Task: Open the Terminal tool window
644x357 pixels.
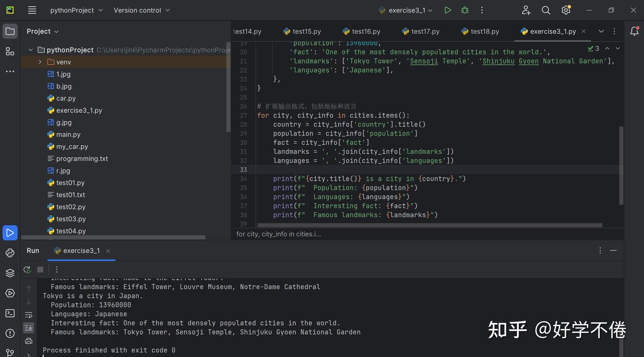Action: point(10,313)
